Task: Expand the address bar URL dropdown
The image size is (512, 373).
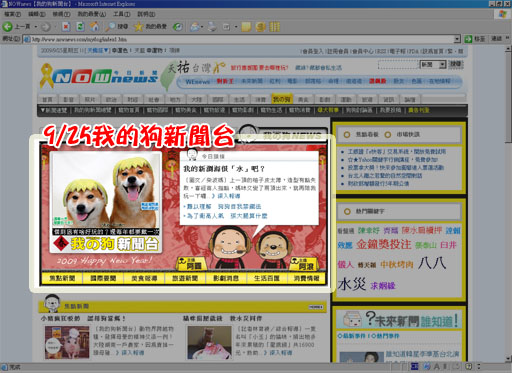Action: [x=457, y=39]
